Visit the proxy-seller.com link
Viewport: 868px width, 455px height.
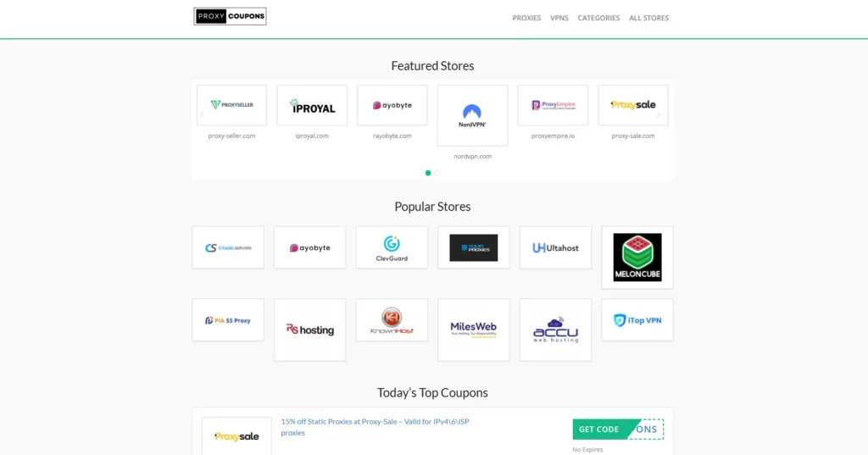[x=231, y=136]
